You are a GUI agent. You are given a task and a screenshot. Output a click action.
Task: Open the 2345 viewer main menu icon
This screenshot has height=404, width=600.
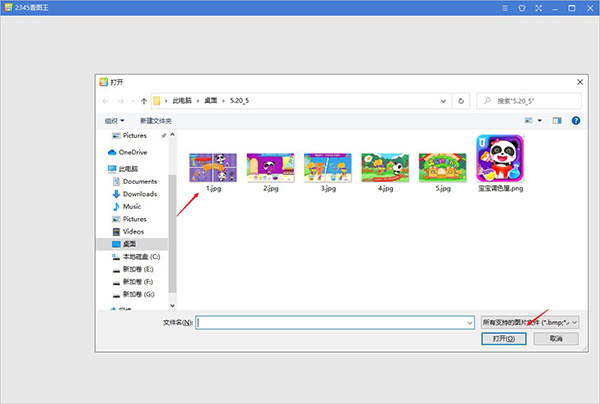(505, 8)
